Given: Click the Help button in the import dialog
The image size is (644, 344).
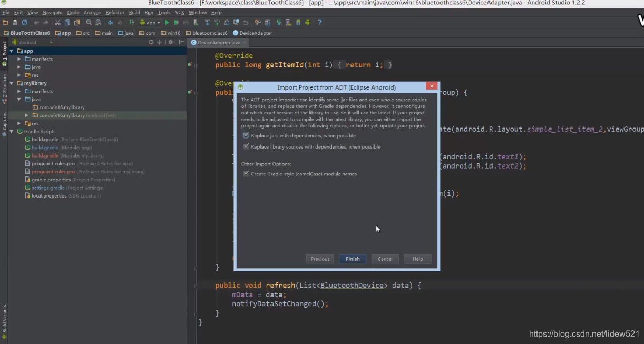Looking at the screenshot, I should 418,259.
